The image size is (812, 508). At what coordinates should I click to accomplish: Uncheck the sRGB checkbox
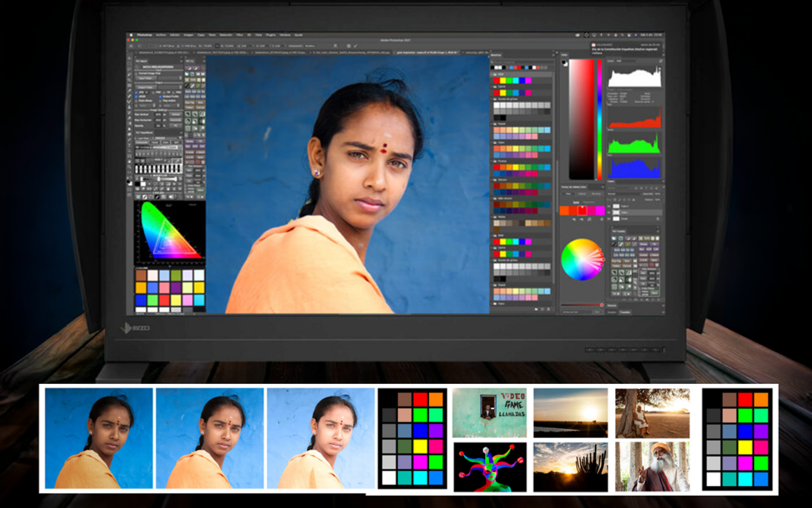pos(136,96)
